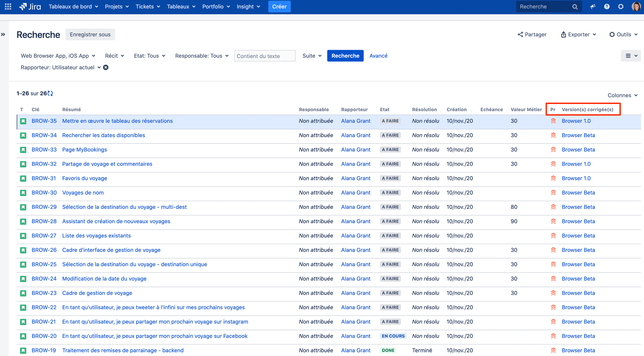Open the app switcher grid icon
The width and height of the screenshot is (644, 356).
[x=8, y=6]
